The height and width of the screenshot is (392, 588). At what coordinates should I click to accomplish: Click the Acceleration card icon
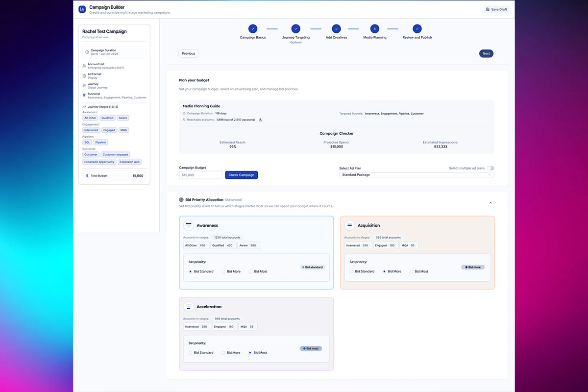point(189,307)
